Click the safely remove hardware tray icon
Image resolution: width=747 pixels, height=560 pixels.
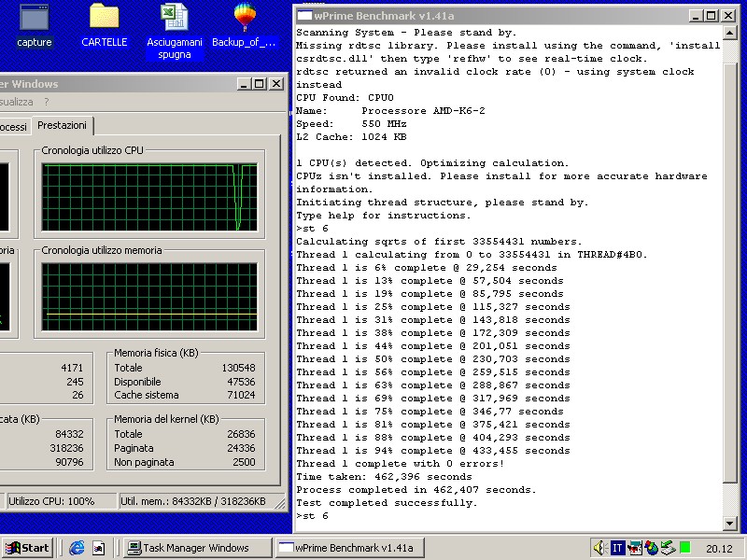coord(668,548)
